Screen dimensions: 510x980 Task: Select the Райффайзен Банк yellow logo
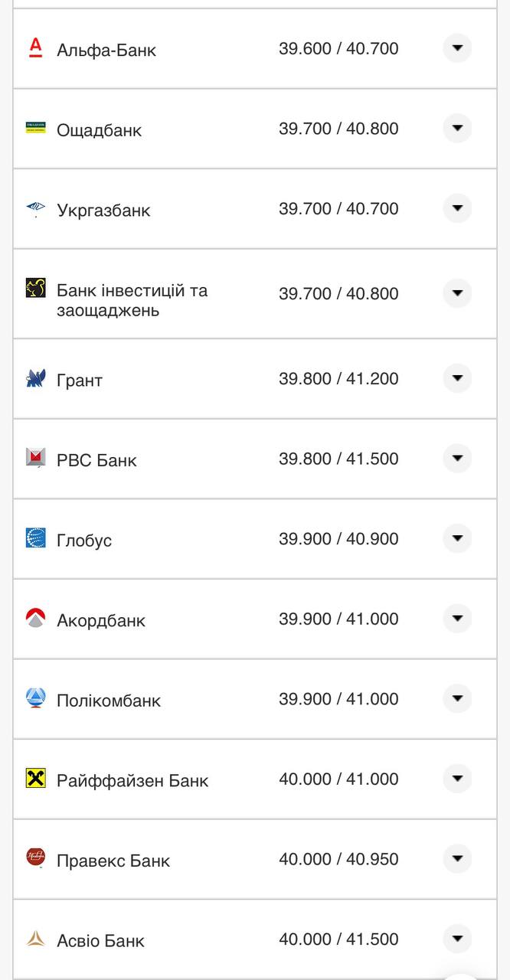[35, 779]
